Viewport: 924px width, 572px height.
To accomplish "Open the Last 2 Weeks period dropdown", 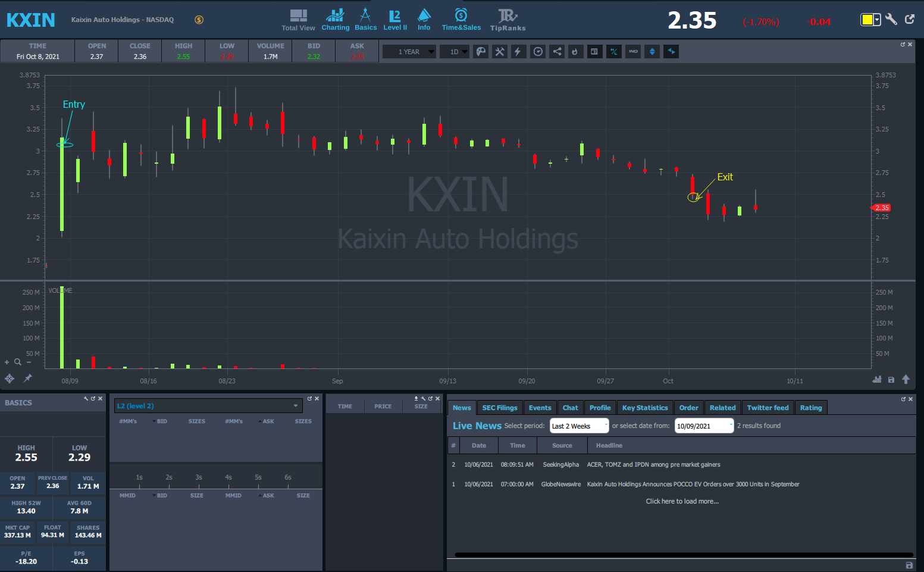I will [x=580, y=426].
